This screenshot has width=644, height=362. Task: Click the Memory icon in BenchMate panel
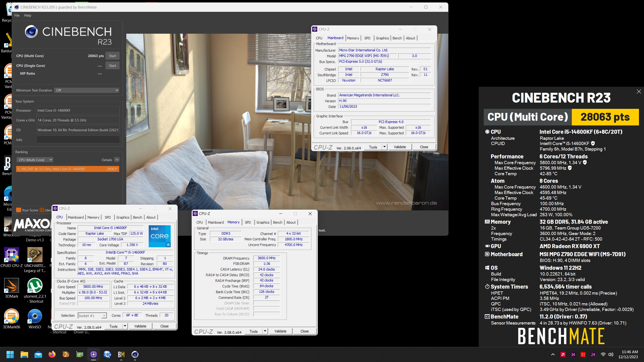(487, 222)
